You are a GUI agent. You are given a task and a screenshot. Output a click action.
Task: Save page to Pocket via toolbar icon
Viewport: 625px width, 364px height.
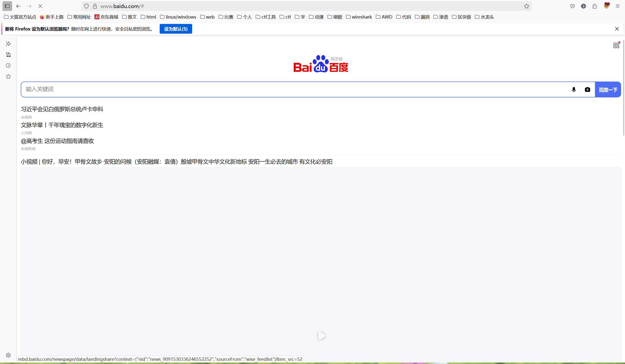(x=573, y=6)
